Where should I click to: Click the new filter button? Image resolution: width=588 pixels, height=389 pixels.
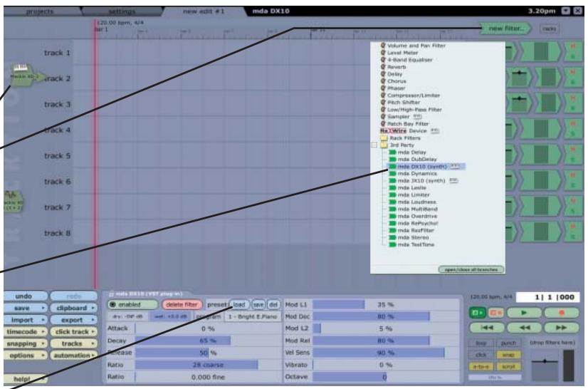tap(506, 28)
